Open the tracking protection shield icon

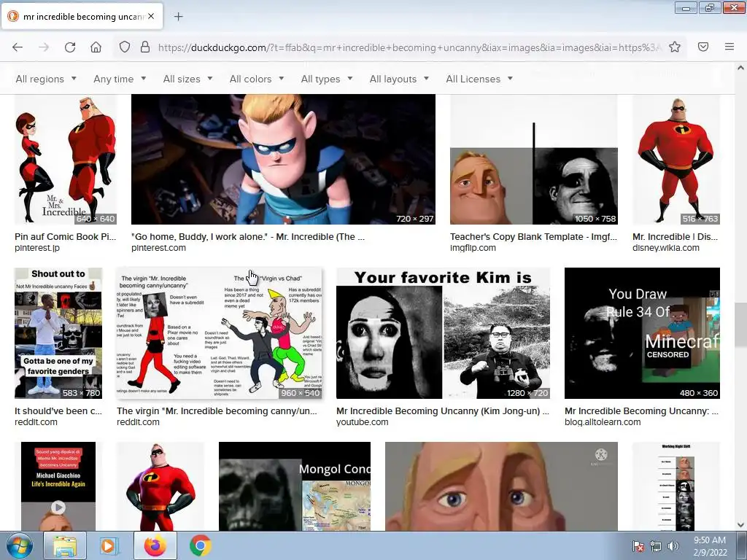[x=124, y=47]
